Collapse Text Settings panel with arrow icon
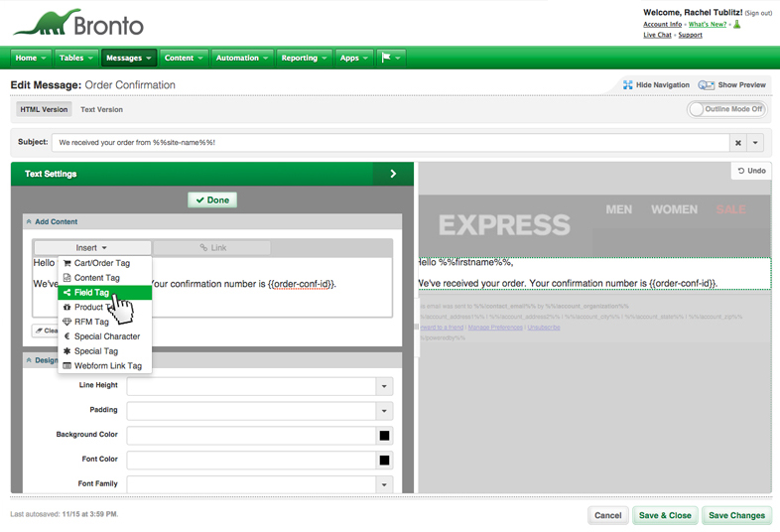Screen dimensions: 780x532 point(393,174)
